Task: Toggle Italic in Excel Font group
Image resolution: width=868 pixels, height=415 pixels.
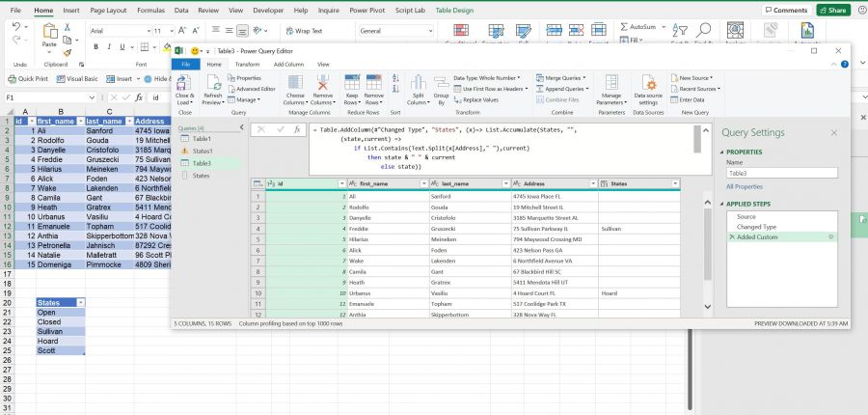Action: (109, 47)
